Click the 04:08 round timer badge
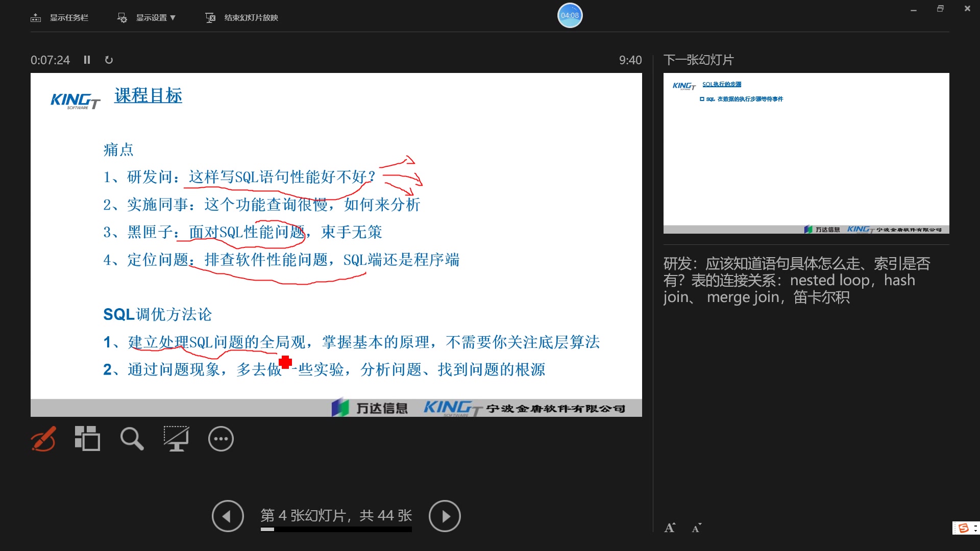Screen dimensions: 980x551 (570, 15)
